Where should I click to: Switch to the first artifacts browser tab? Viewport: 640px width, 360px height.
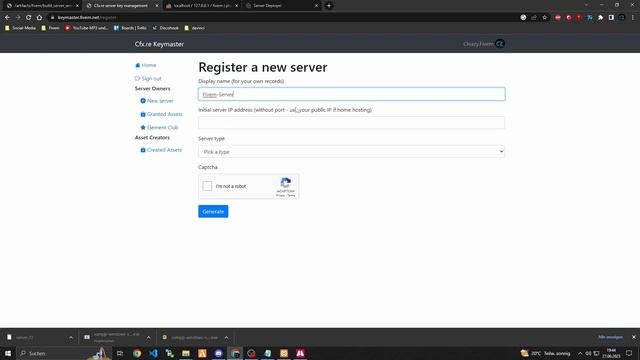[x=42, y=6]
